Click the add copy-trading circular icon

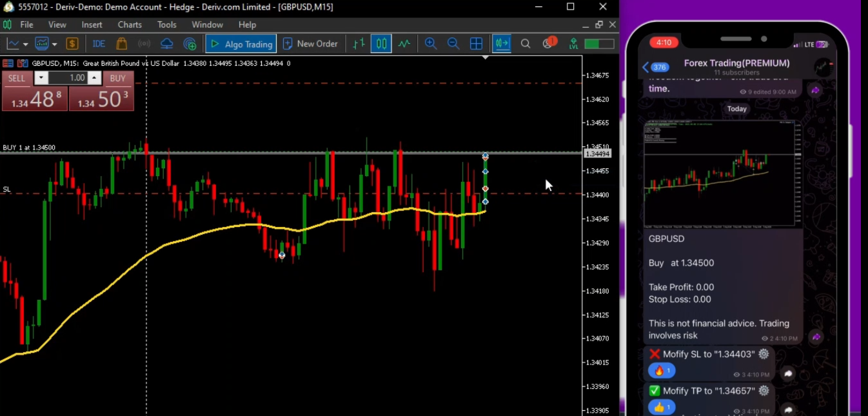[x=190, y=44]
